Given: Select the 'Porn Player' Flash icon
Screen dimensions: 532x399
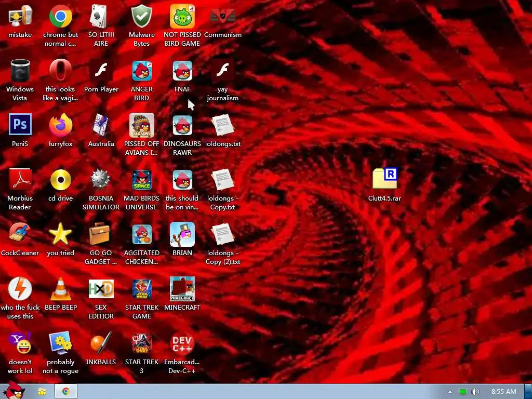Looking at the screenshot, I should click(x=101, y=71).
